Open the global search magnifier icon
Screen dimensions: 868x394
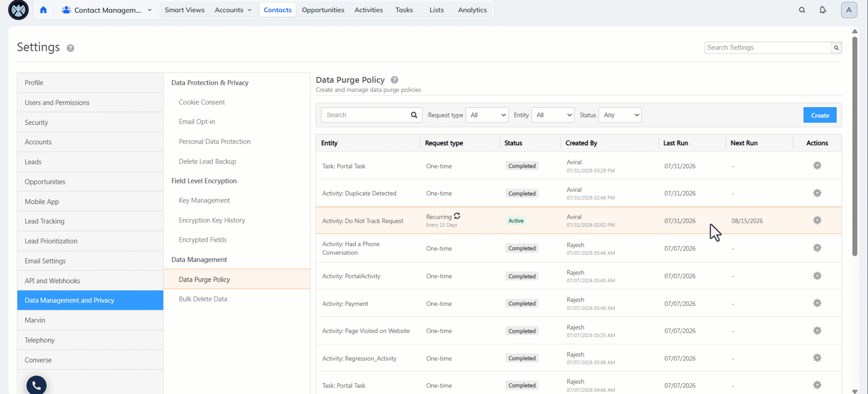click(802, 10)
